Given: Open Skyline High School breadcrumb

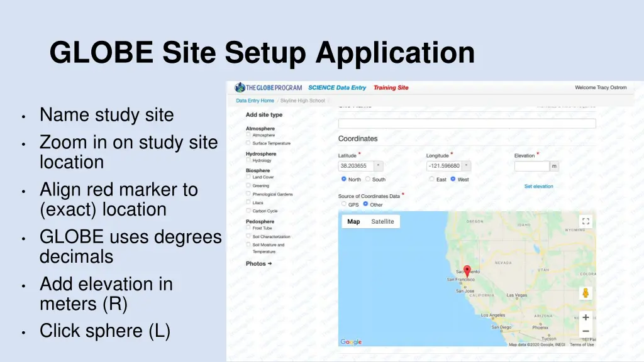Looking at the screenshot, I should point(303,101).
